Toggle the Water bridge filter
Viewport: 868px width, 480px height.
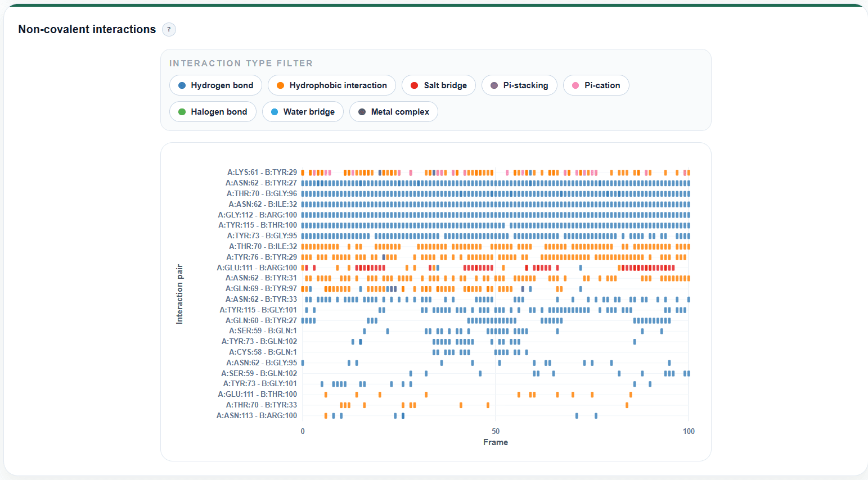[x=303, y=112]
